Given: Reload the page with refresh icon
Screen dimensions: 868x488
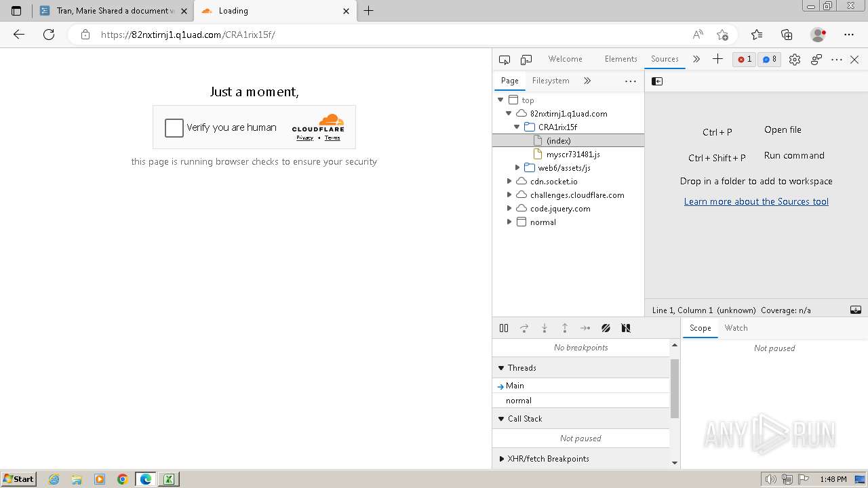Looking at the screenshot, I should (49, 35).
